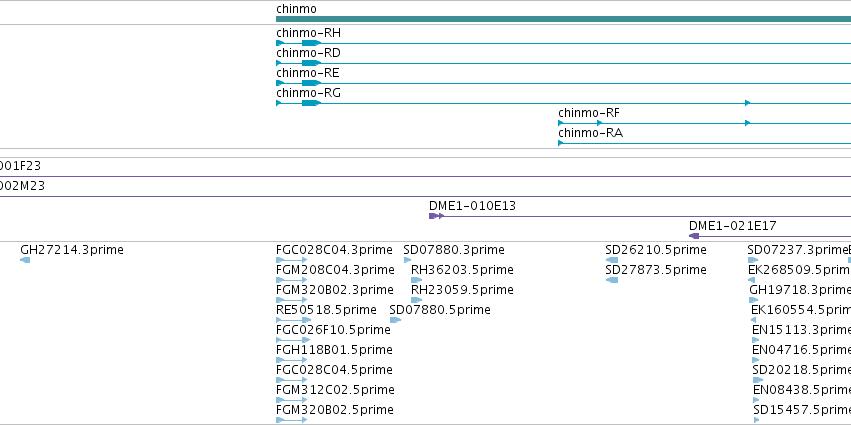Click the FGM320B02.5prime EST feature
The width and height of the screenshot is (851, 425).
[x=291, y=420]
